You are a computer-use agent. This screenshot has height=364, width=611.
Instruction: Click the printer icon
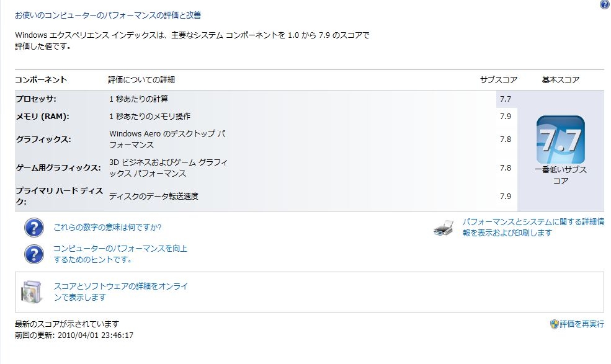(444, 228)
